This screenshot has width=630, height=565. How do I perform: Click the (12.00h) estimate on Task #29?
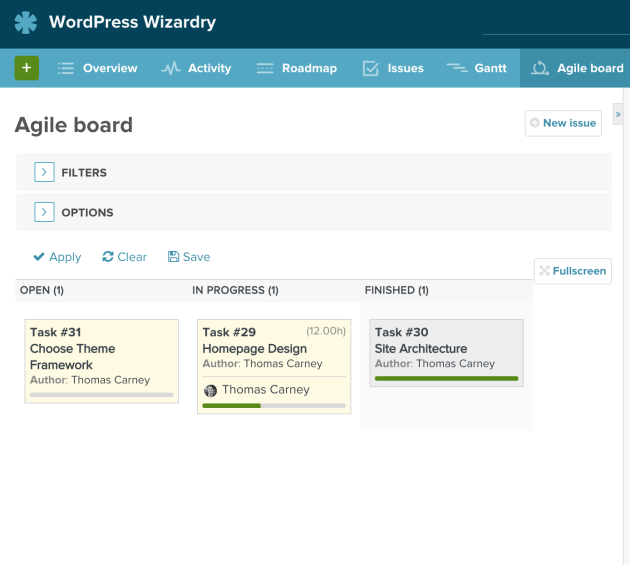(326, 331)
